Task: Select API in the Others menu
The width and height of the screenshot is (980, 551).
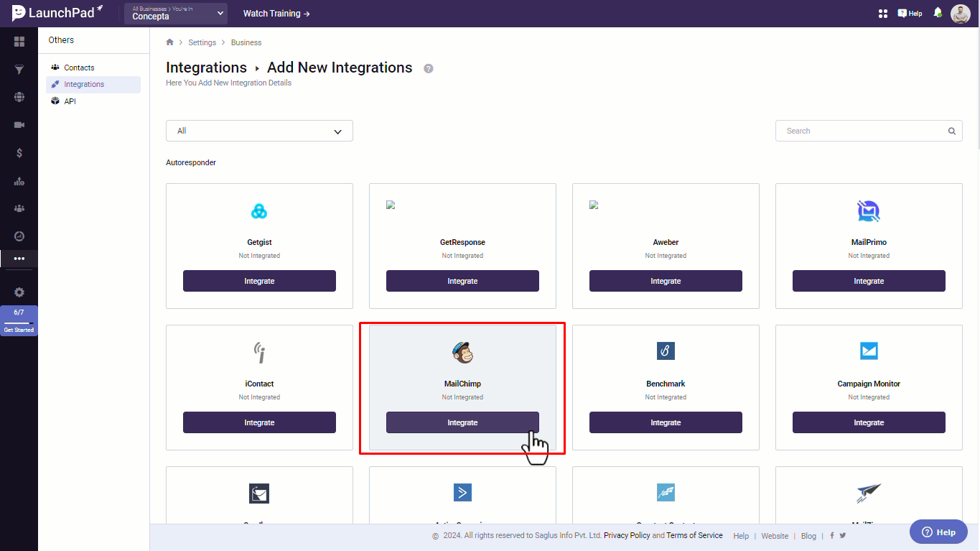Action: click(x=93, y=101)
